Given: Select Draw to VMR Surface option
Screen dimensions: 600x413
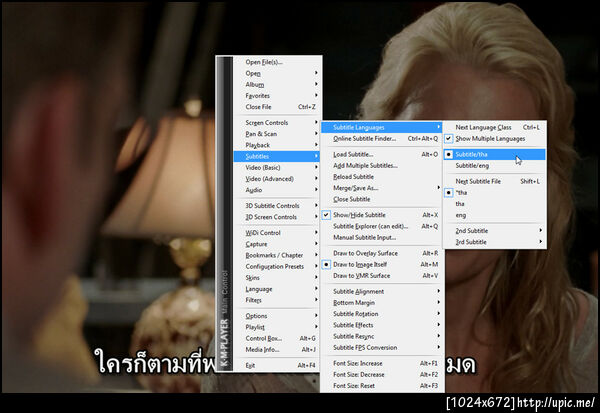Looking at the screenshot, I should coord(381,276).
